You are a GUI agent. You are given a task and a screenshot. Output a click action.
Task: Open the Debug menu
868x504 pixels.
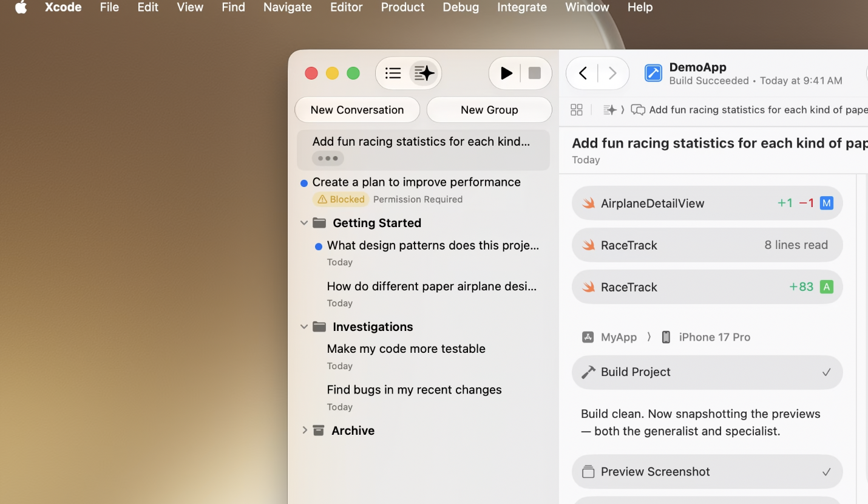(461, 7)
